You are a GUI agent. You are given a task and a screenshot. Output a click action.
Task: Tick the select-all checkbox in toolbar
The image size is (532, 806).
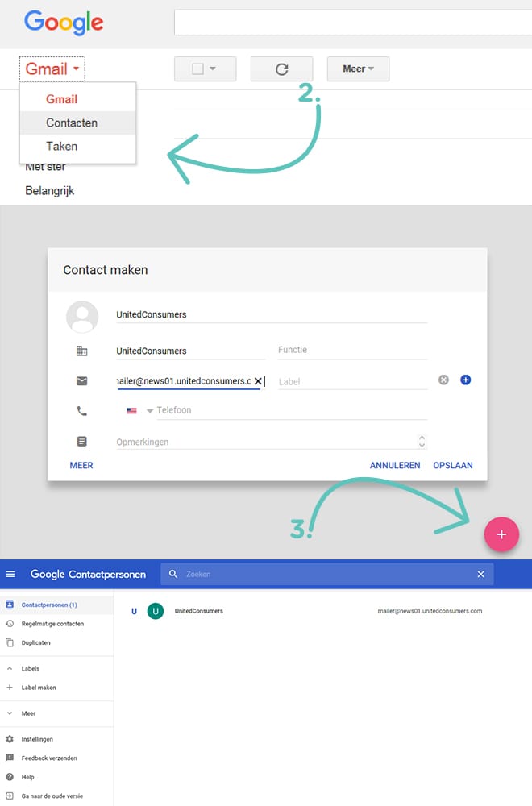[197, 69]
